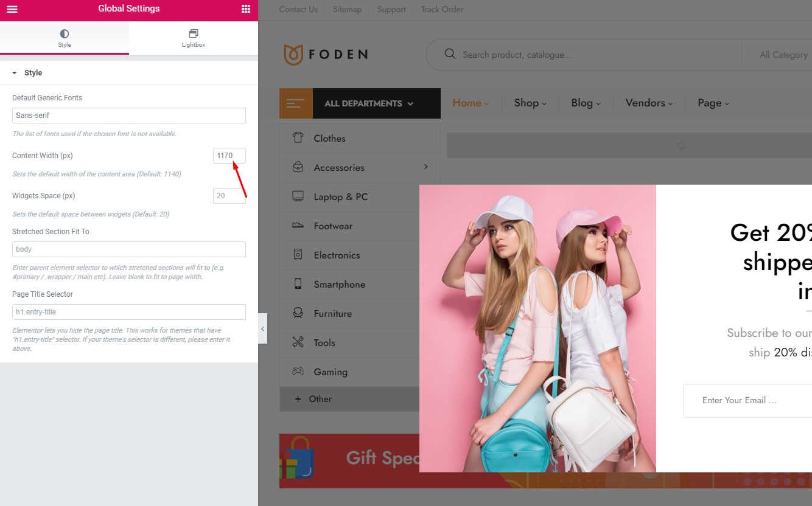Expand the Accessories submenu arrow
Screen dimensions: 812x506
coord(425,167)
